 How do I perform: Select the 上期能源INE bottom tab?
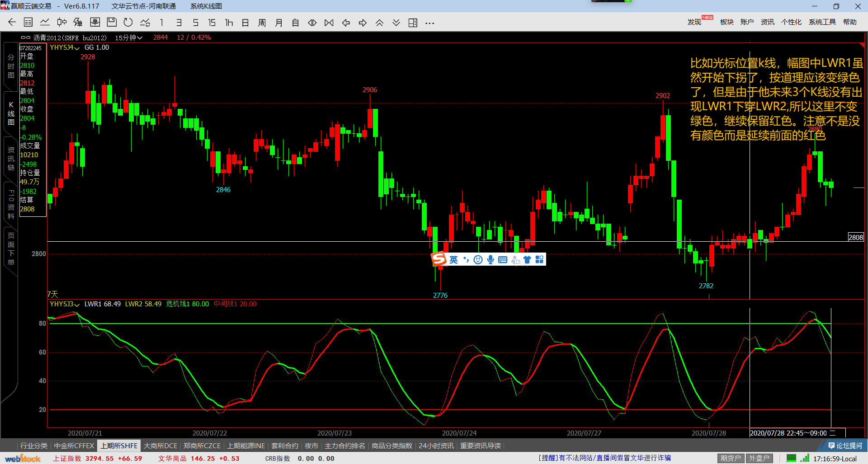(246, 446)
